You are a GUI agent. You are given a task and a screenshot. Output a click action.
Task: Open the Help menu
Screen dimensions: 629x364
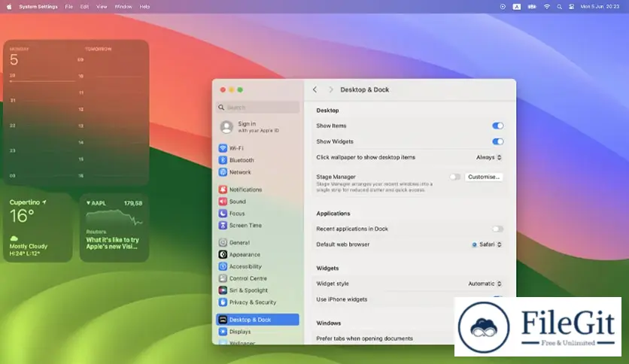144,7
